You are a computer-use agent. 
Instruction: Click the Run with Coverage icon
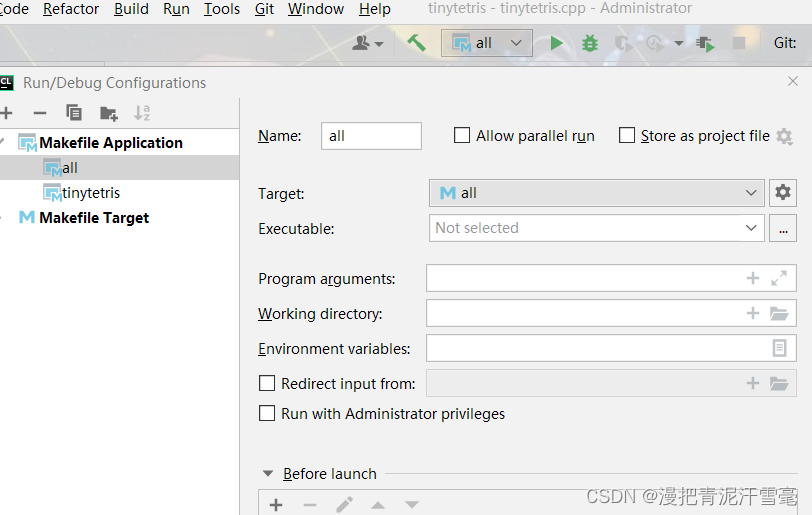624,44
